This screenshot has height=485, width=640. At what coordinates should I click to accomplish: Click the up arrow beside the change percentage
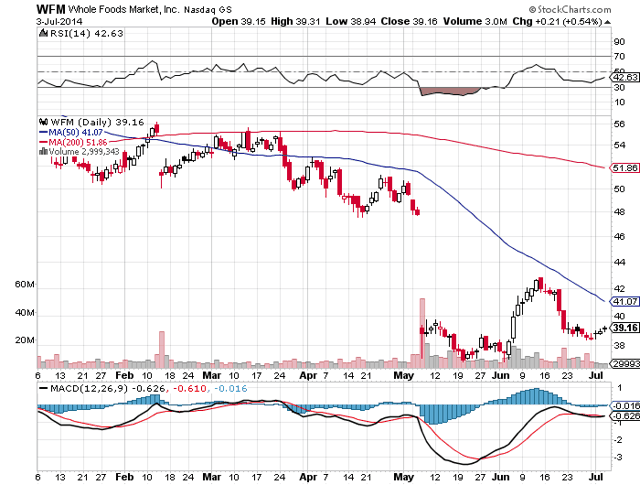608,22
